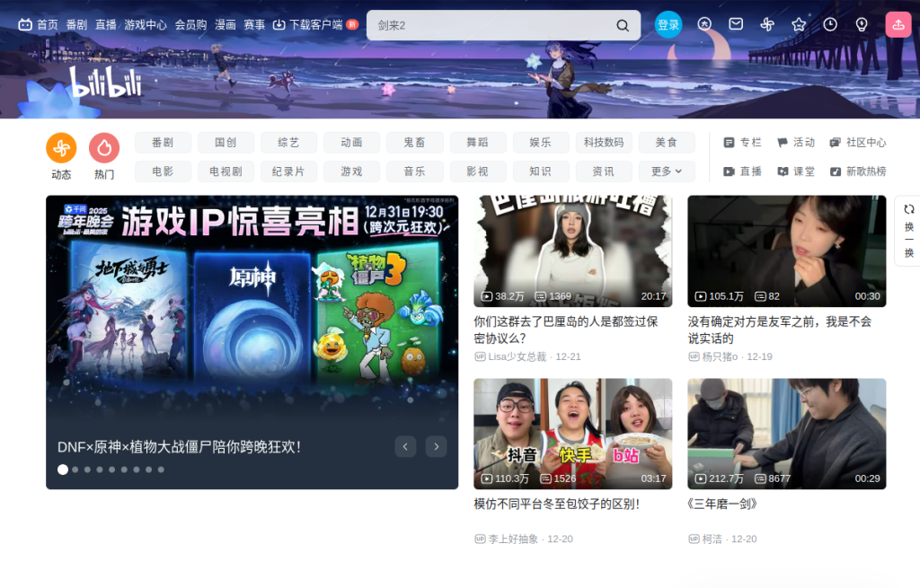Screen dimensions: 920x588
Task: Select the first active carousel dot
Action: coord(63,470)
